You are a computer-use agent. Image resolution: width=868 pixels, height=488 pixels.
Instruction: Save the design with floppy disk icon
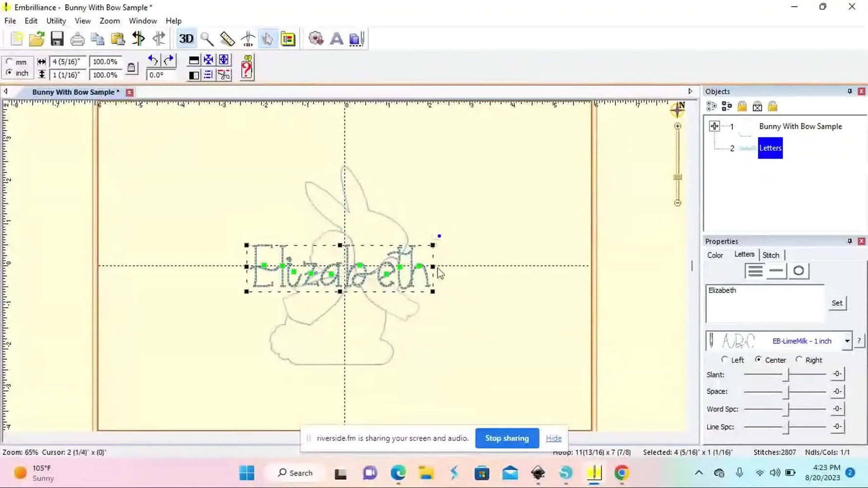57,39
